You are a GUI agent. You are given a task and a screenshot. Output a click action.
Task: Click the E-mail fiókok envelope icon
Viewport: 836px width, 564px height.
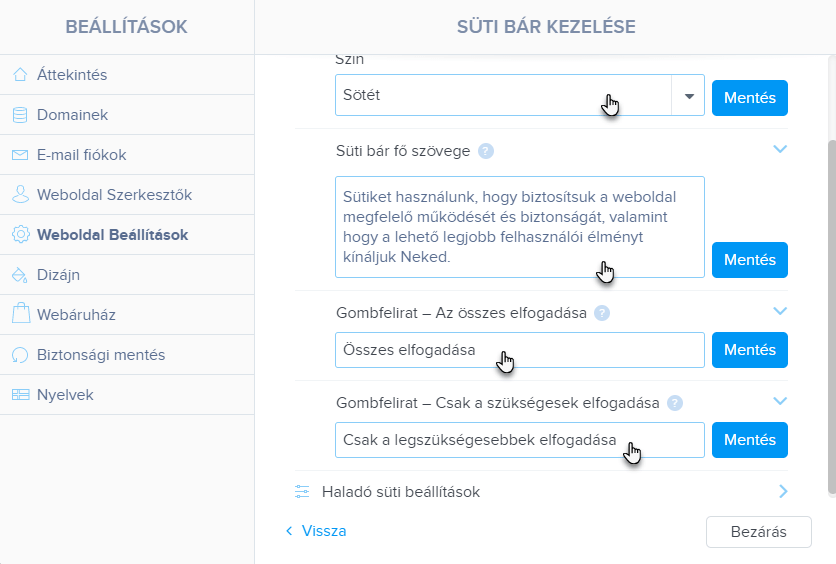click(20, 155)
